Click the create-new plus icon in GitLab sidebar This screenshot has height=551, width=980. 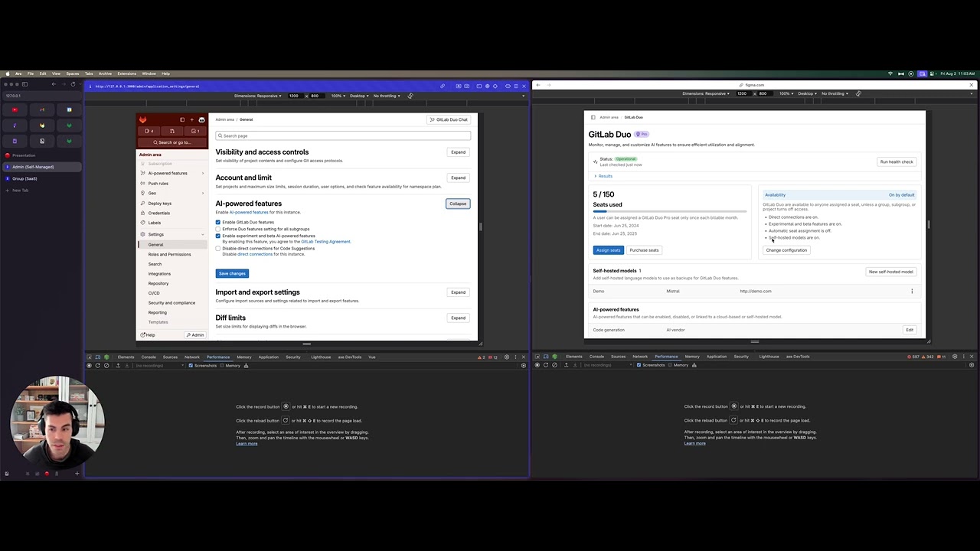pyautogui.click(x=192, y=119)
